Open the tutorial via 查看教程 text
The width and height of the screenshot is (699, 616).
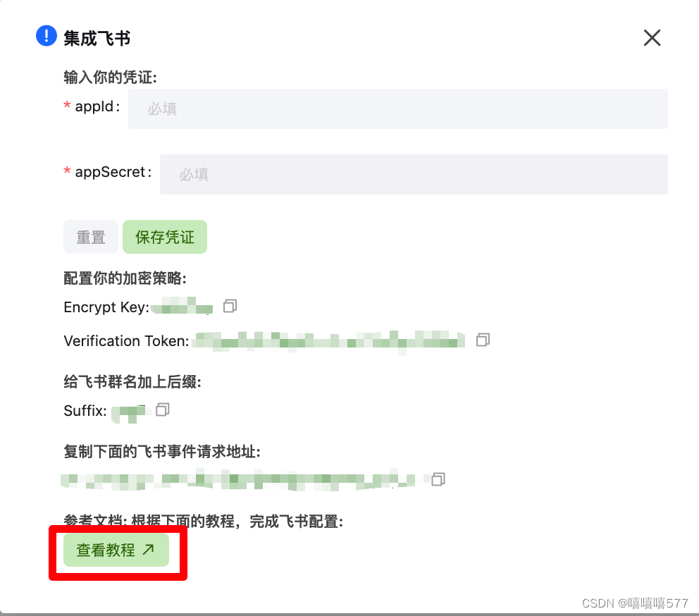coord(106,550)
